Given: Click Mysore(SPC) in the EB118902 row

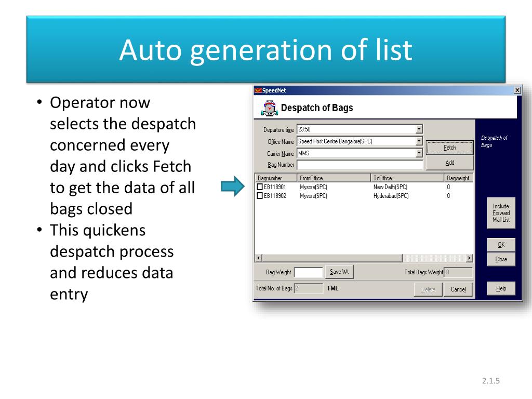Looking at the screenshot, I should pyautogui.click(x=313, y=196).
